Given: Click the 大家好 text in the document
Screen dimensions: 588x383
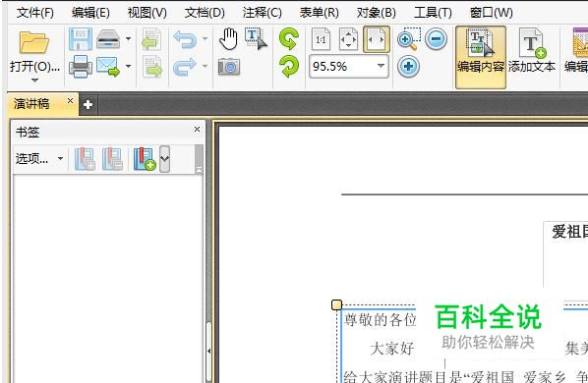Looking at the screenshot, I should (392, 349).
